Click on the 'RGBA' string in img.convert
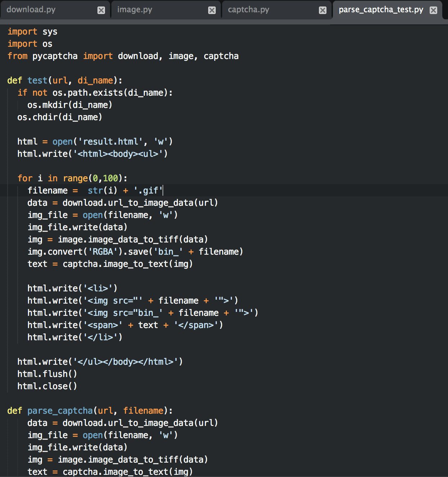Viewport: 448px width, 477px height. tap(103, 252)
